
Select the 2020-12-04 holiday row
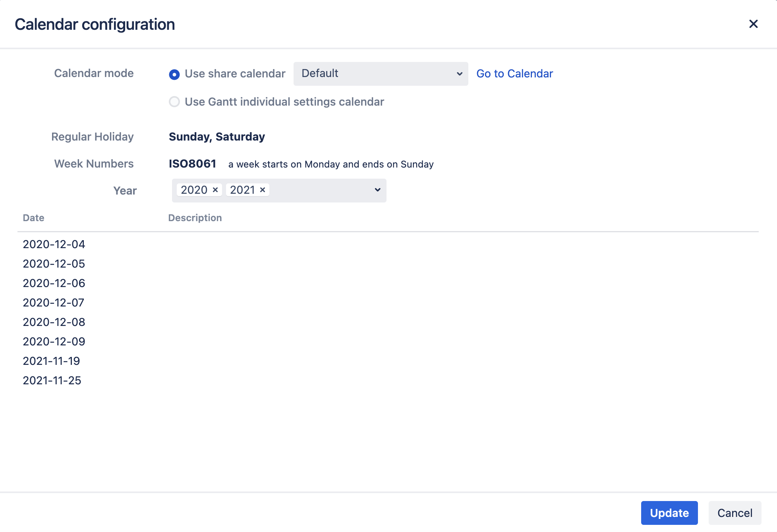point(54,245)
